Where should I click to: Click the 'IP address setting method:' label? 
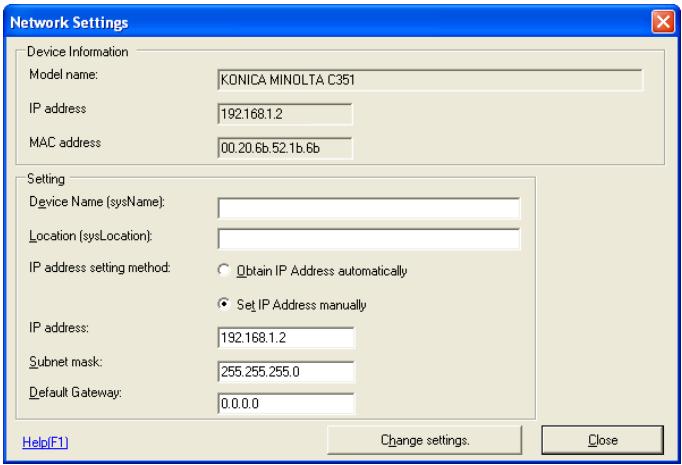click(x=100, y=268)
